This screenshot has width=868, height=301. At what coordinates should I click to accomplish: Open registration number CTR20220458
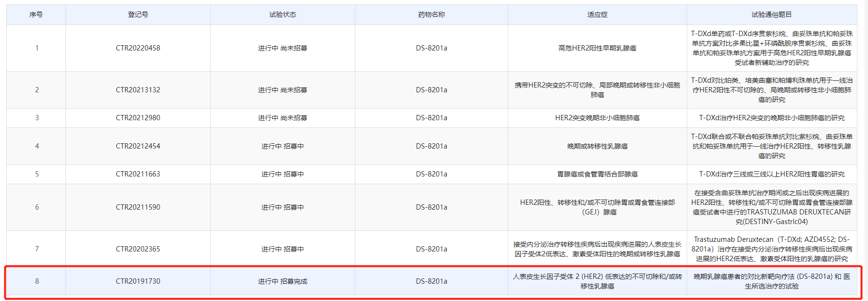[138, 48]
